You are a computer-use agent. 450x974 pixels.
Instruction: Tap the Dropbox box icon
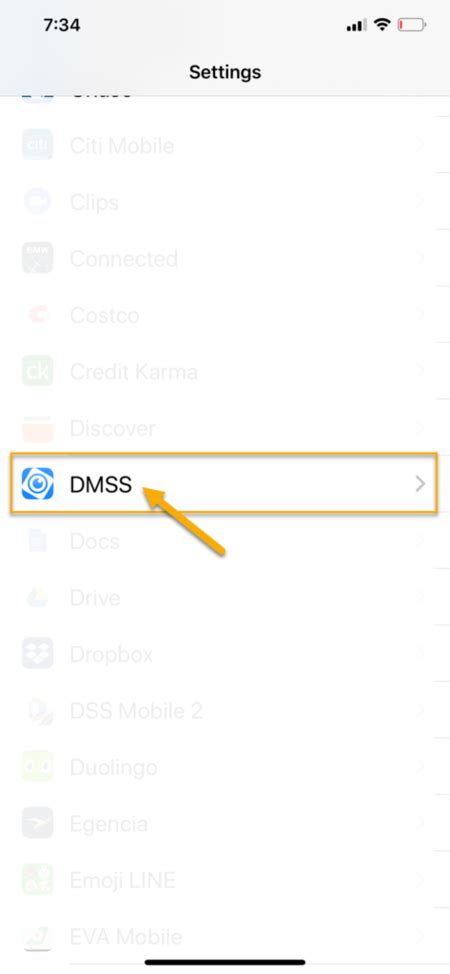click(x=37, y=653)
